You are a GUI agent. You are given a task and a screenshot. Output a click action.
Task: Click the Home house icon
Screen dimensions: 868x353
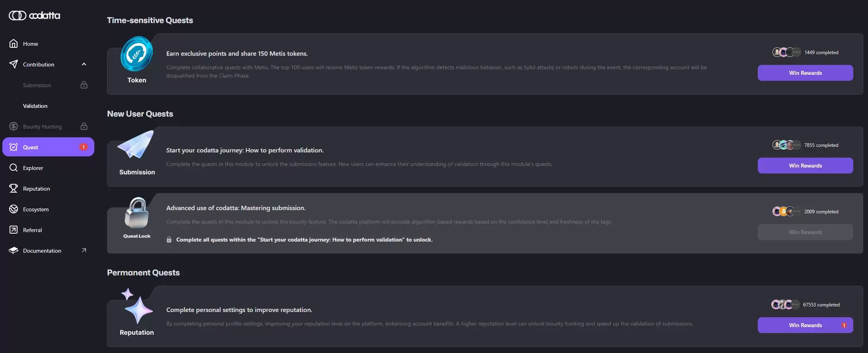coord(14,44)
